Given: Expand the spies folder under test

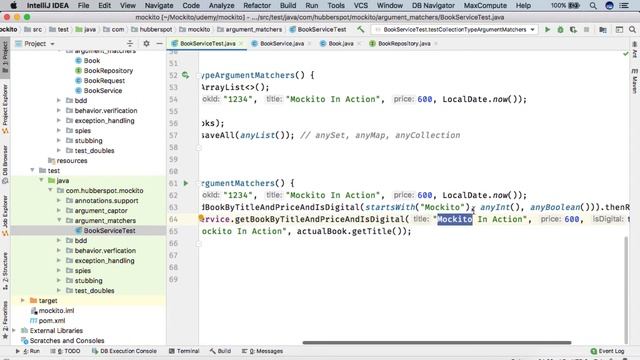Looking at the screenshot, I should point(59,271).
